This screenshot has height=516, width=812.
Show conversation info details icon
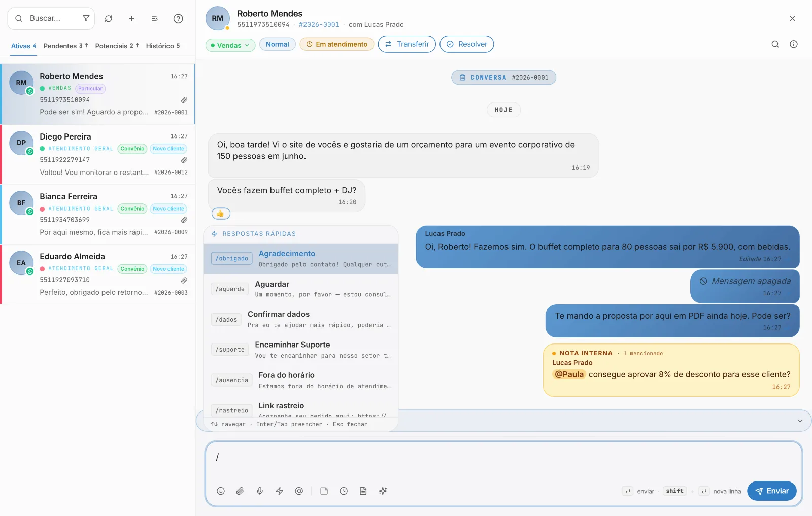pos(794,44)
